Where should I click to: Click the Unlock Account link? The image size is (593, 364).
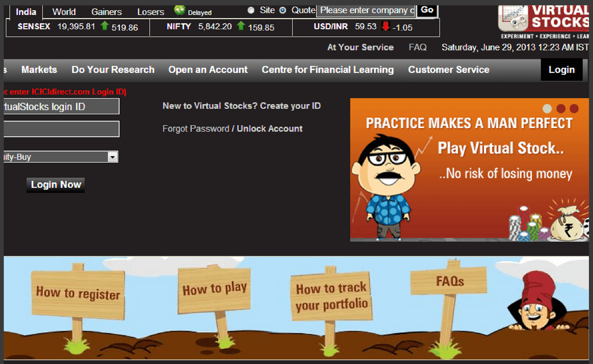tap(269, 128)
